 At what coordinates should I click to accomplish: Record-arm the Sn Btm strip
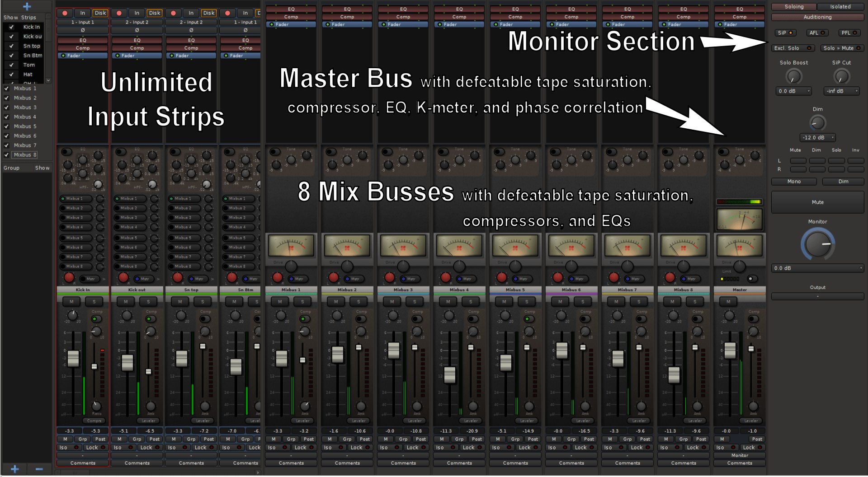[227, 13]
